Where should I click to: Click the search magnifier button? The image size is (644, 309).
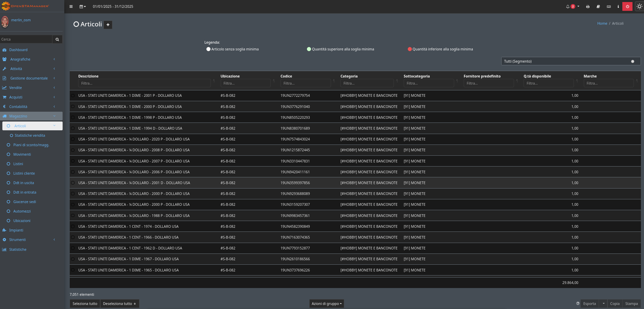(57, 39)
